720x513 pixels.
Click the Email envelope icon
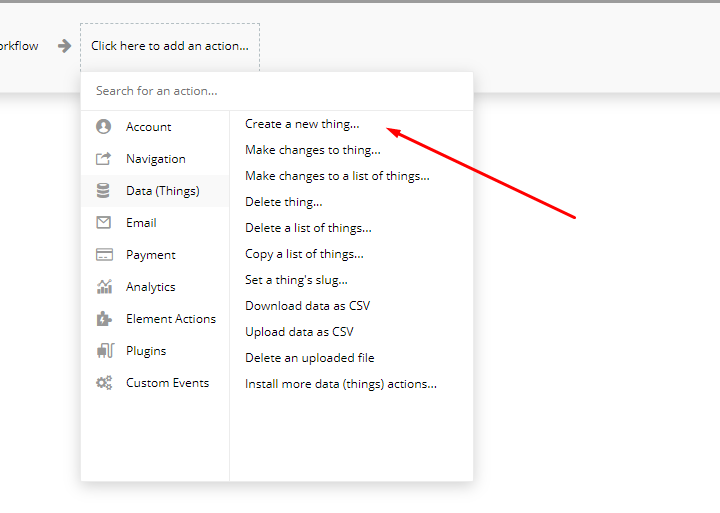103,222
